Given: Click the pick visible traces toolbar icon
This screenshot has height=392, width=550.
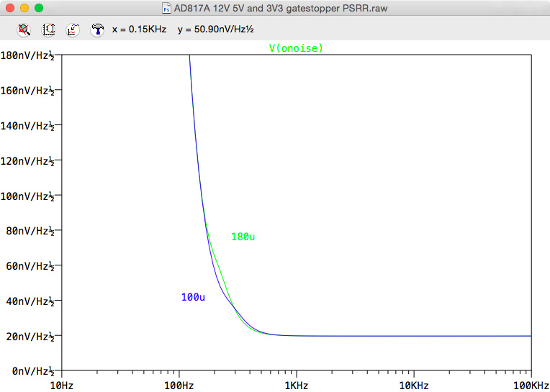Looking at the screenshot, I should click(x=73, y=29).
